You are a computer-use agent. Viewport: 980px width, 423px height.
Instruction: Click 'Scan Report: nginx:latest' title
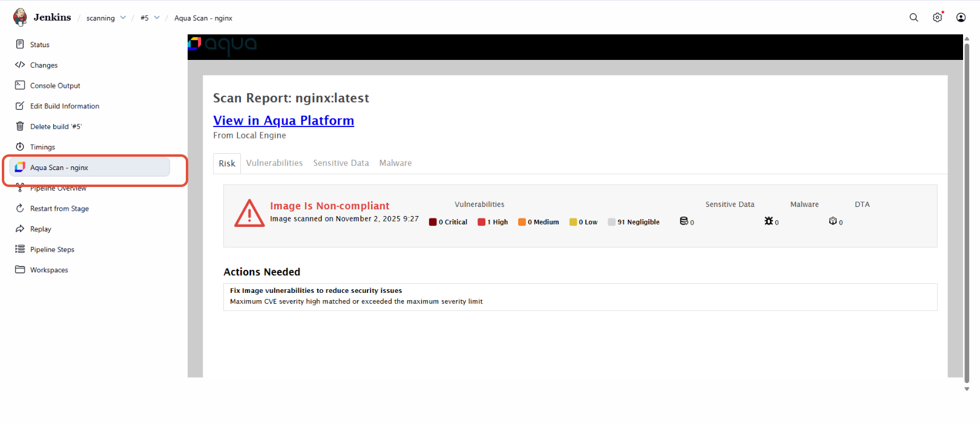(x=291, y=98)
